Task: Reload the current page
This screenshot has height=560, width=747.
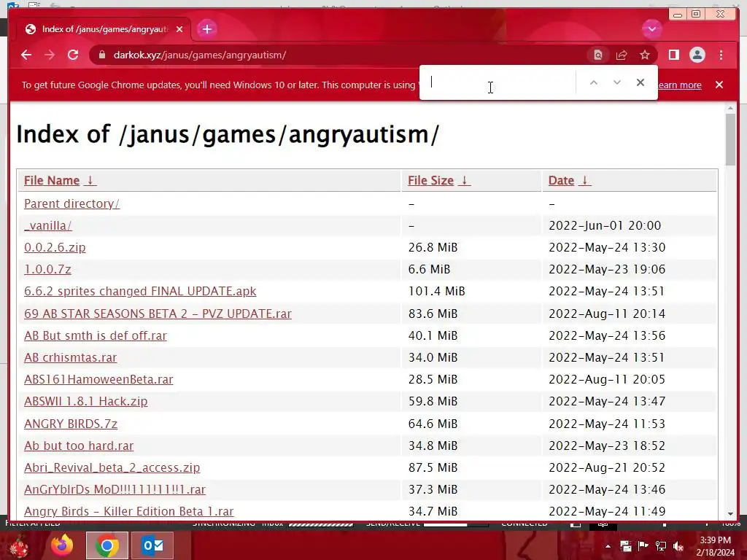Action: (73, 55)
